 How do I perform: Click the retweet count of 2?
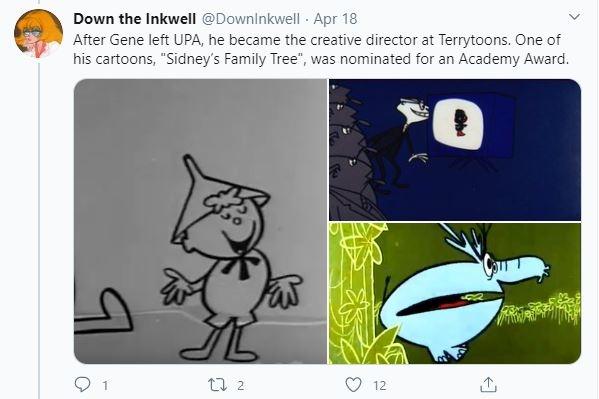pos(240,385)
